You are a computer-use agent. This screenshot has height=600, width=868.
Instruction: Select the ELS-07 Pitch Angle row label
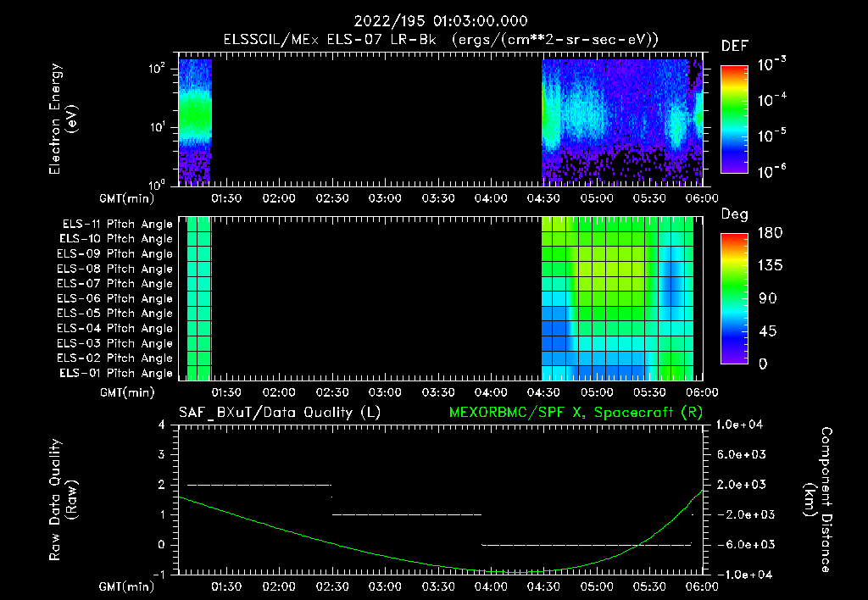115,283
